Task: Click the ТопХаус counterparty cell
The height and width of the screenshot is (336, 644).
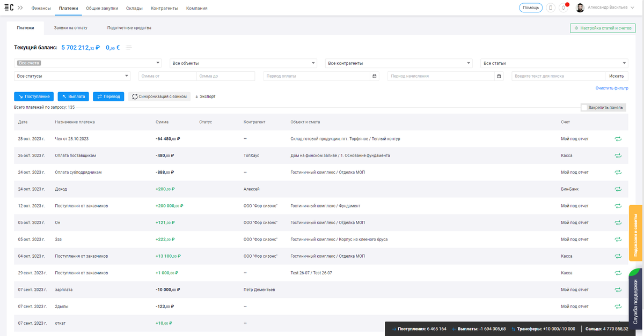Action: tap(251, 155)
